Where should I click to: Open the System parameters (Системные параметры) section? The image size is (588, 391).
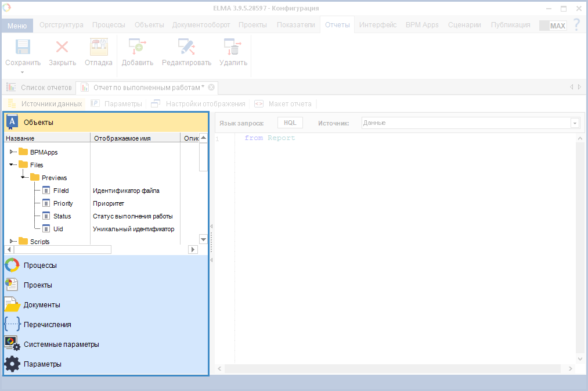[x=61, y=345]
